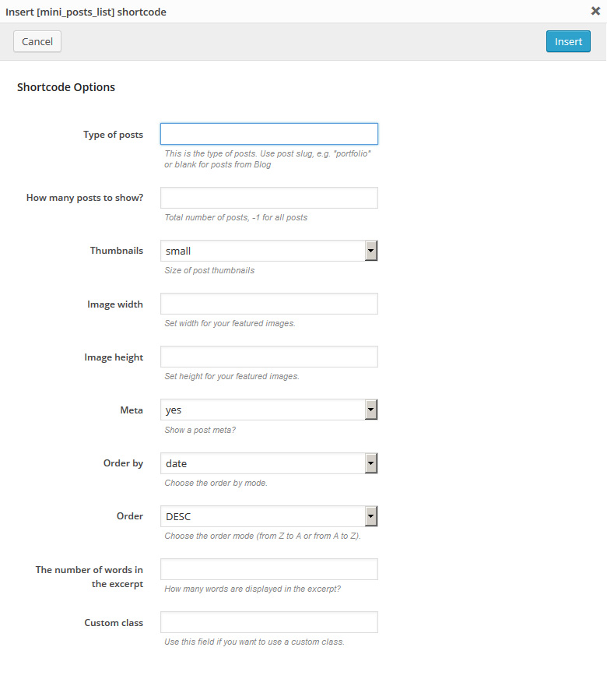Image resolution: width=607 pixels, height=700 pixels.
Task: Click the Cancel button
Action: coord(37,41)
